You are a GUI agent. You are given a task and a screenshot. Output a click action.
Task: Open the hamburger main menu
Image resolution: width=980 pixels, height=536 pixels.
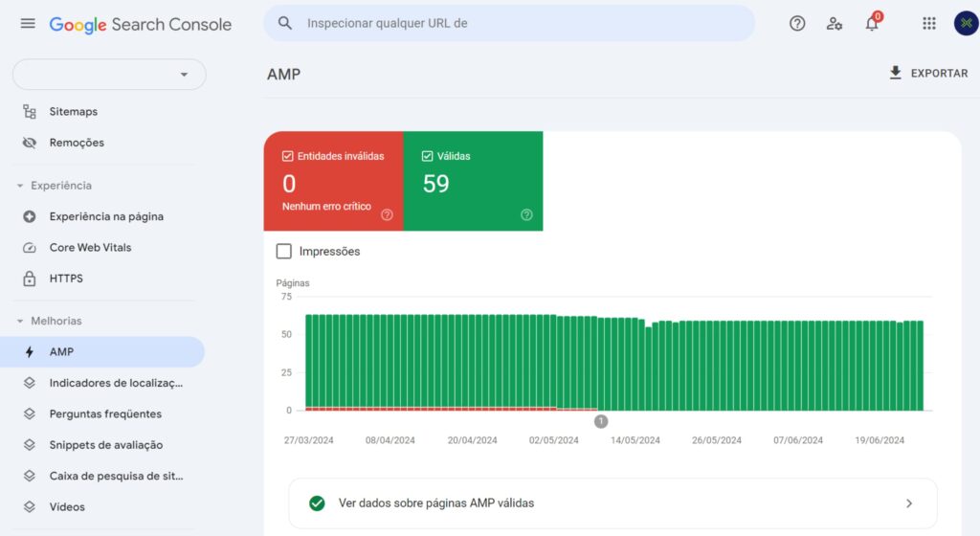point(28,24)
